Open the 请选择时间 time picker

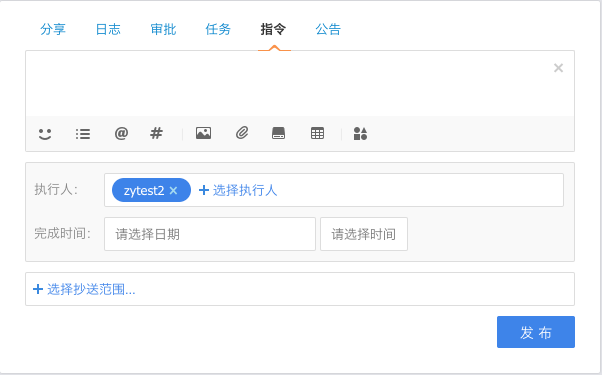364,234
